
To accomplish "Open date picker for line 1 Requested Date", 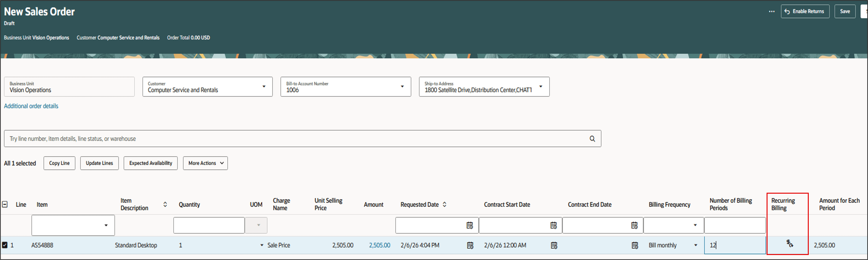I will point(470,246).
